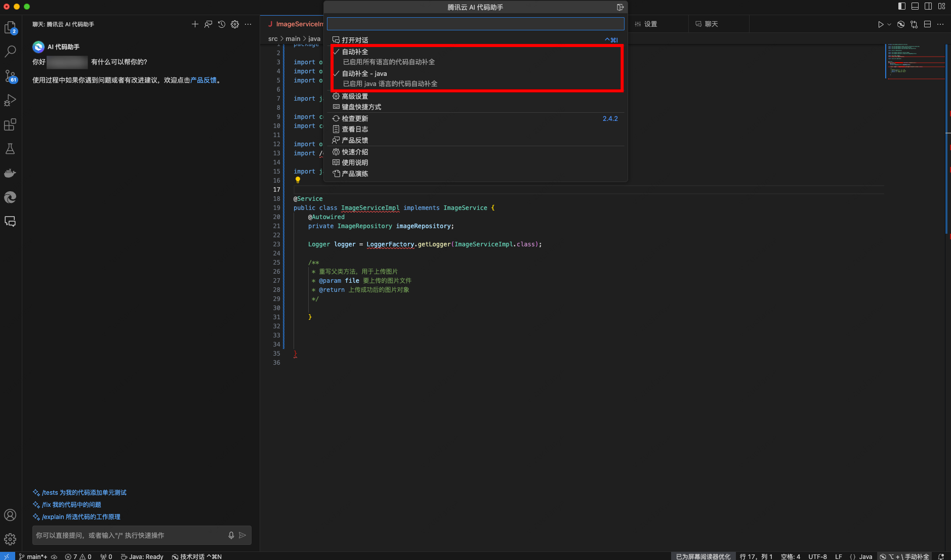Image resolution: width=951 pixels, height=560 pixels.
Task: Click the remote window icon in status bar
Action: click(x=7, y=556)
